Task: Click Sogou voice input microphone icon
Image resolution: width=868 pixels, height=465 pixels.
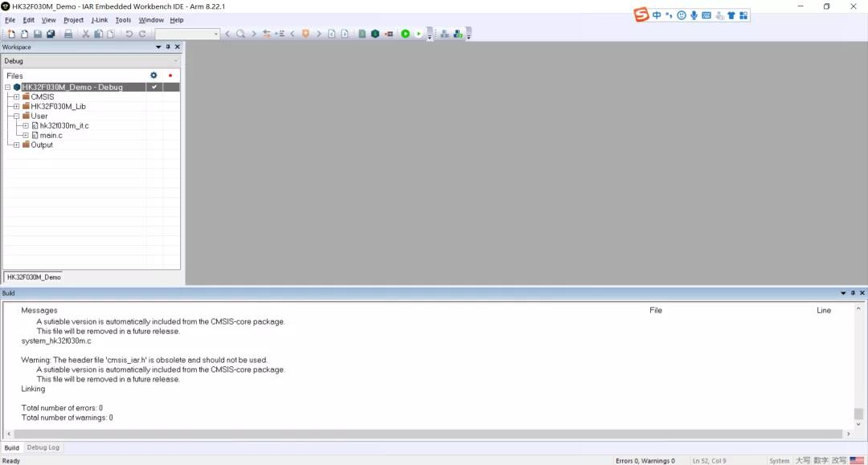Action: click(694, 15)
